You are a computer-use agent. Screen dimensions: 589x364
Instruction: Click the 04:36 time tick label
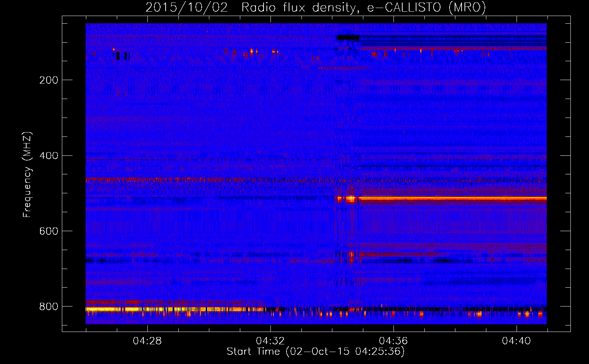point(393,341)
